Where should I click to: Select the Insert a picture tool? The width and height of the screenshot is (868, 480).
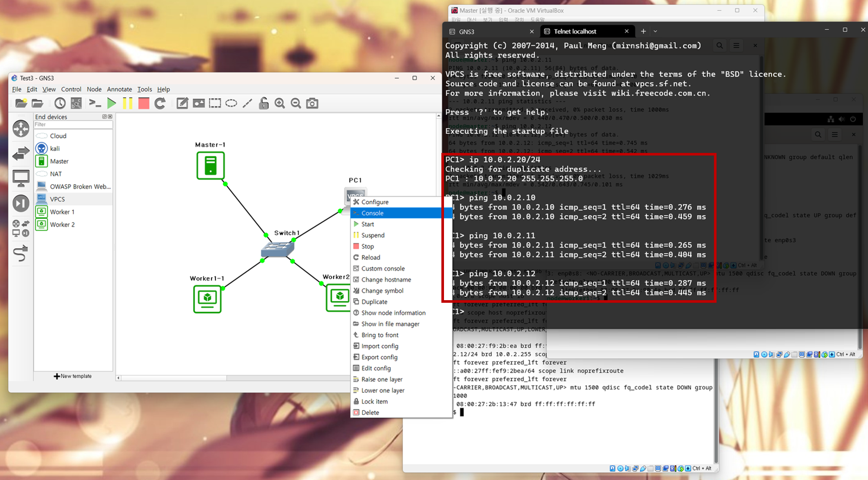(199, 103)
